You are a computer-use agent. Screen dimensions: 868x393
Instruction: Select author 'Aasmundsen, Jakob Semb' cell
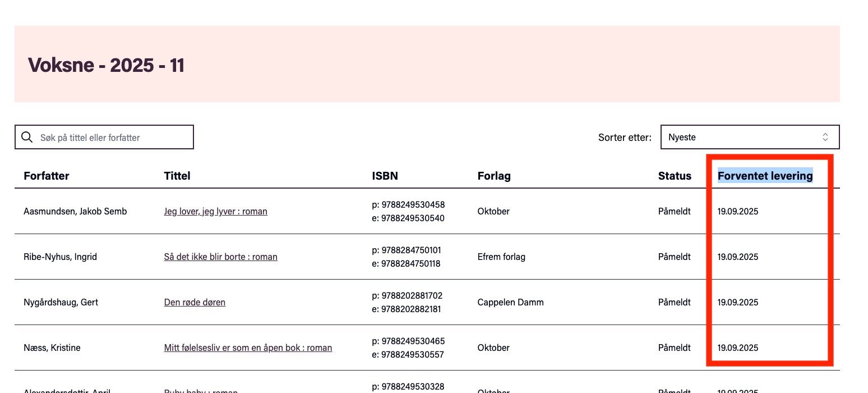(75, 212)
